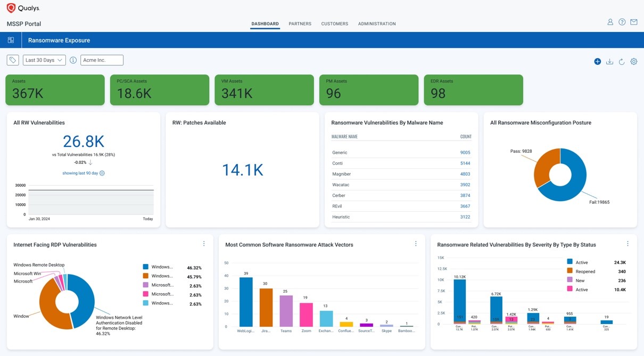Open the help question mark icon
Viewport: 644px width, 356px height.
click(x=622, y=22)
